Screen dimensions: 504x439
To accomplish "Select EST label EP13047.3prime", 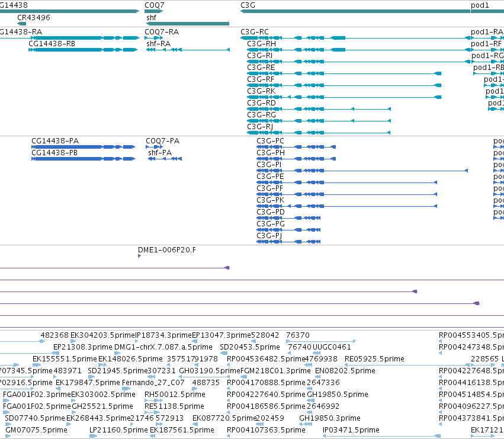I will coord(221,335).
